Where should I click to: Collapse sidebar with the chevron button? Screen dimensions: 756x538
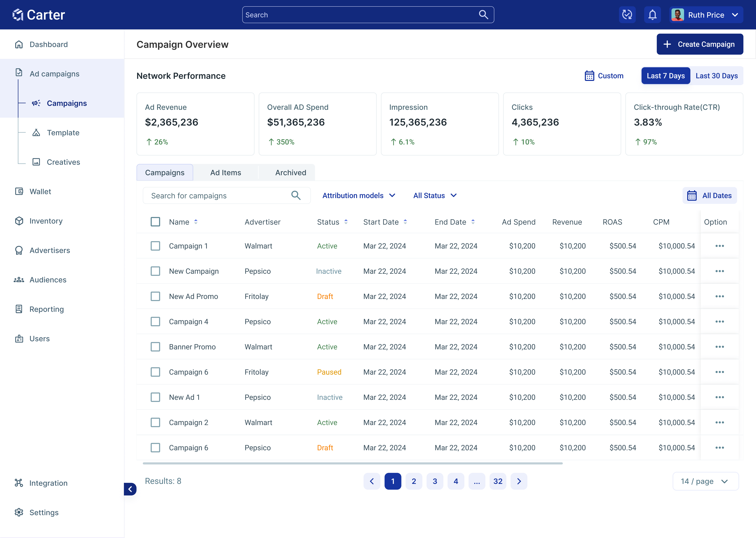click(130, 489)
